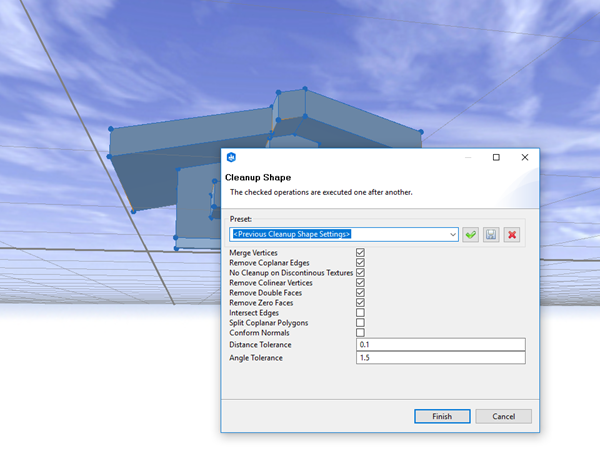Click the CityEngine app icon in dialog title bar
The height and width of the screenshot is (470, 600).
[231, 157]
